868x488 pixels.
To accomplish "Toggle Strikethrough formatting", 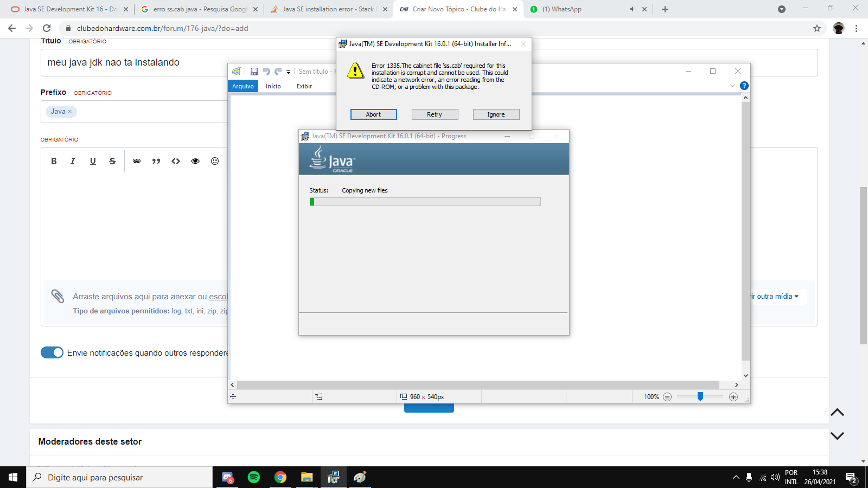I will [x=112, y=161].
